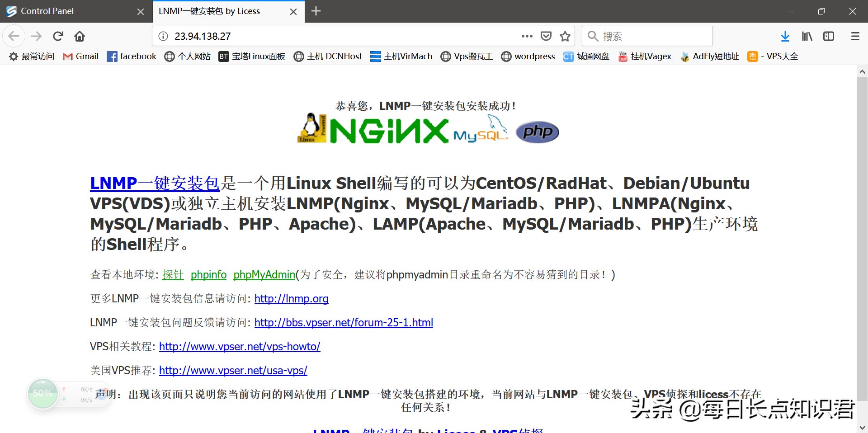
Task: Open the 主机VirMach bookmark
Action: [401, 56]
